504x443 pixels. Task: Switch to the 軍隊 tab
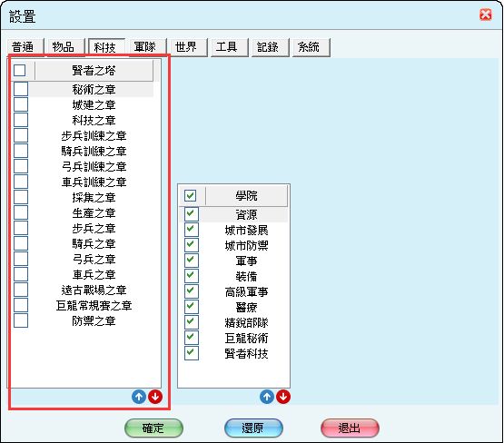coord(145,47)
